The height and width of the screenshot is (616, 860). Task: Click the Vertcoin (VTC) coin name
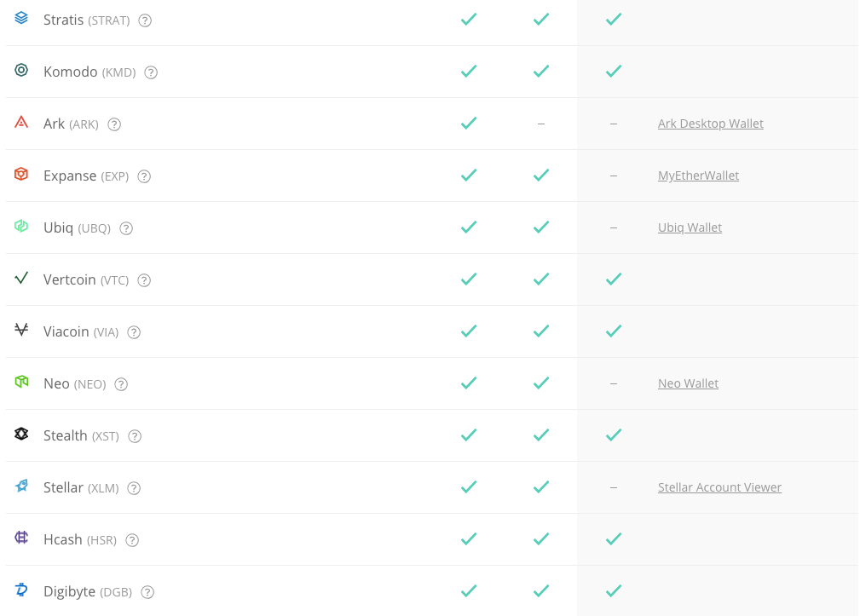pyautogui.click(x=85, y=279)
